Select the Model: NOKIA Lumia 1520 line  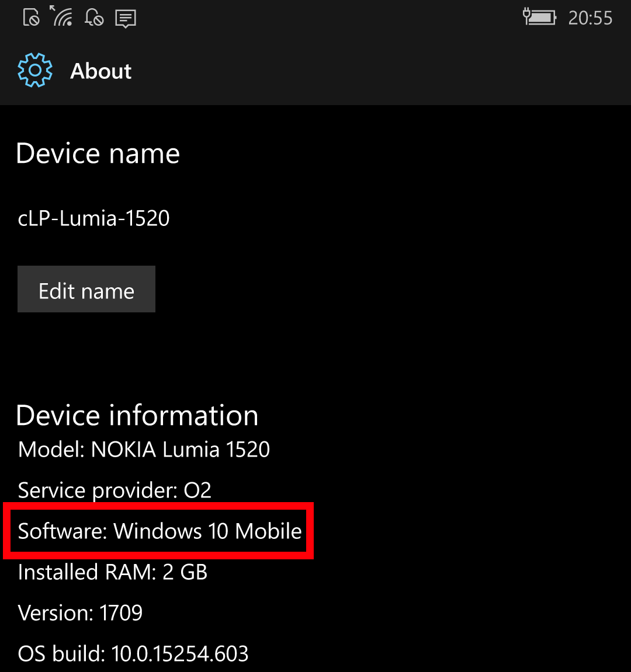click(x=144, y=450)
